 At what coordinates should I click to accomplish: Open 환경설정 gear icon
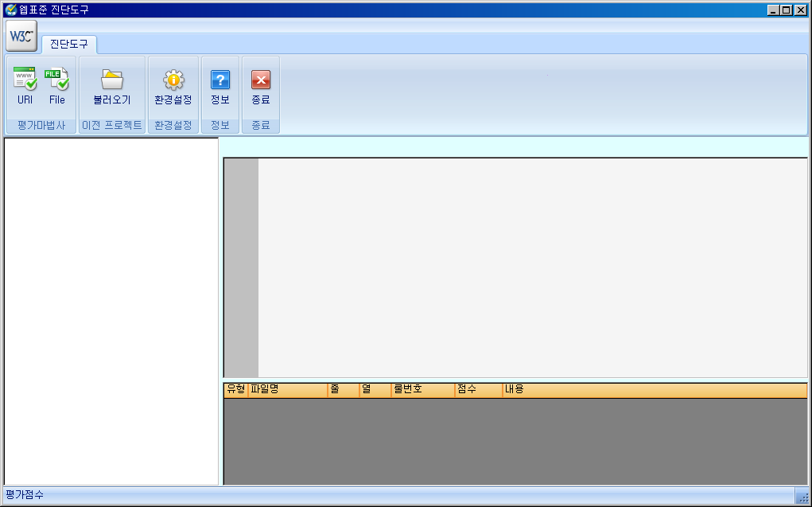click(173, 80)
